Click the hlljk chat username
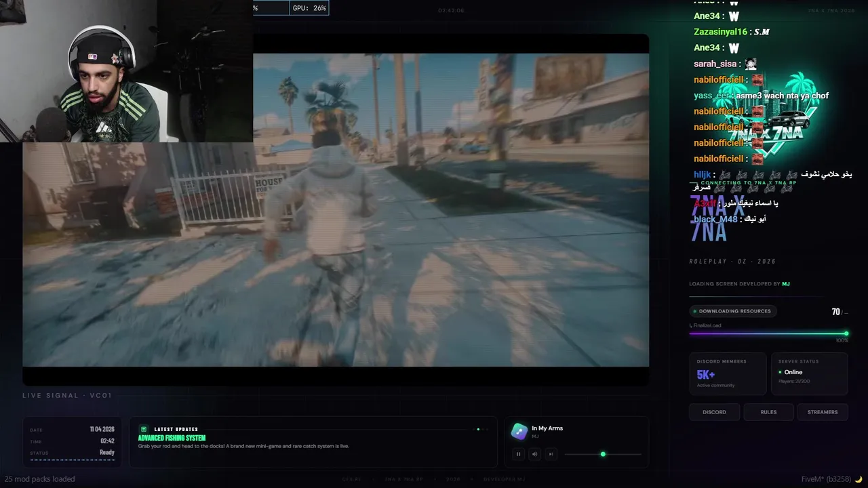This screenshot has height=488, width=868. click(x=703, y=174)
